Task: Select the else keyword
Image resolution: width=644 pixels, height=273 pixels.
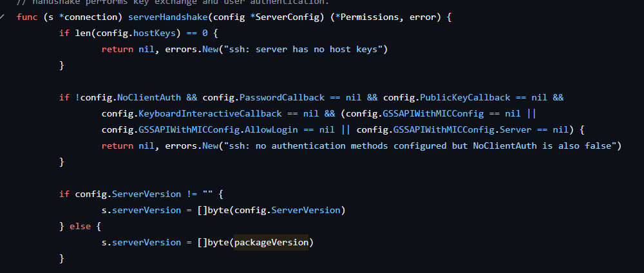Action: click(x=80, y=226)
